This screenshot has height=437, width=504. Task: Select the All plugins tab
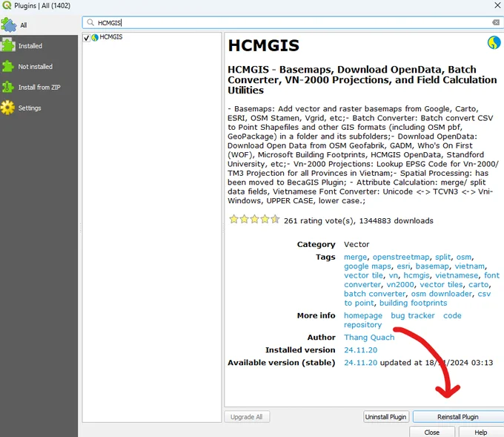pos(39,25)
